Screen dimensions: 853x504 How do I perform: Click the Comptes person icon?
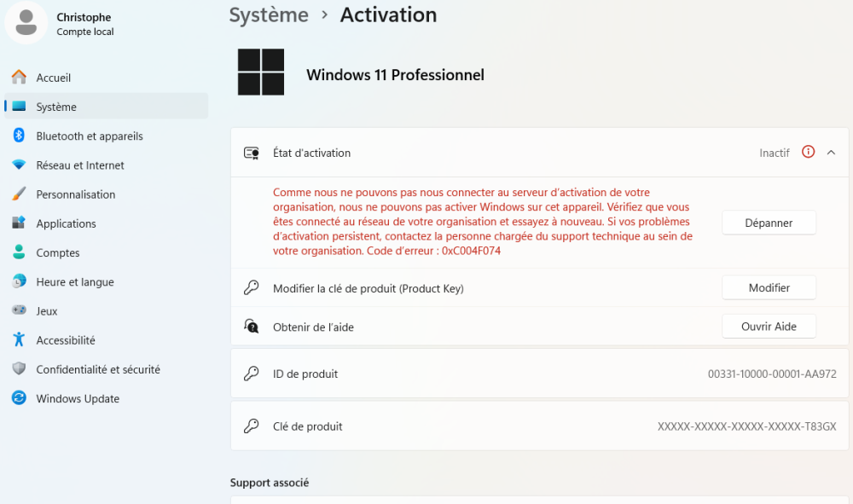click(19, 252)
